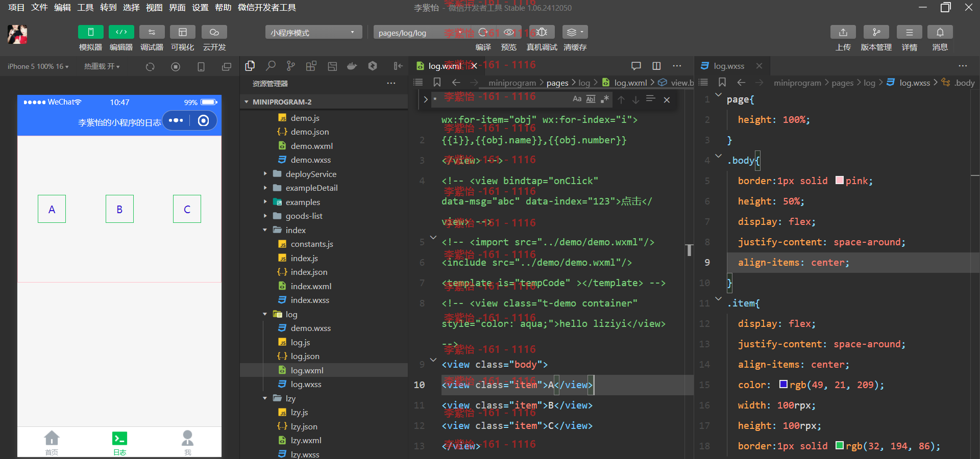Click the pages breadcrumb in log.wxml
The image size is (980, 459).
(557, 83)
